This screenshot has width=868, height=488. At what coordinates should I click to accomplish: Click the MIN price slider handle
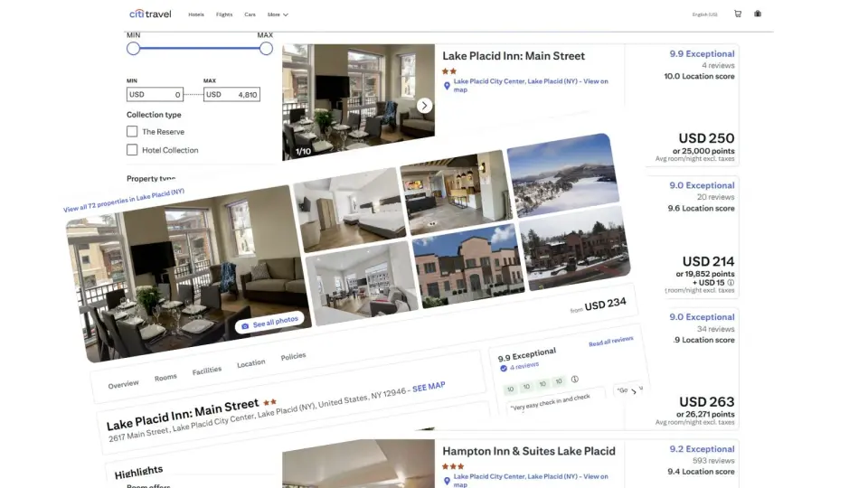click(x=133, y=49)
